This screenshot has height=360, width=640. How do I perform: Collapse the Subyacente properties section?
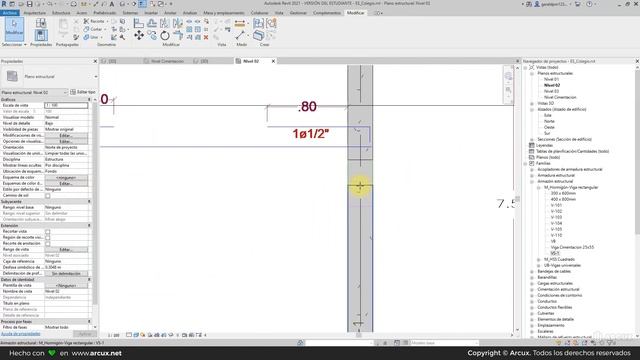coord(89,202)
